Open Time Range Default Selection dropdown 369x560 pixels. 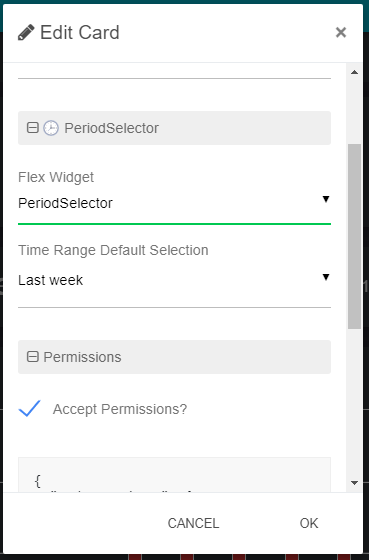[174, 280]
